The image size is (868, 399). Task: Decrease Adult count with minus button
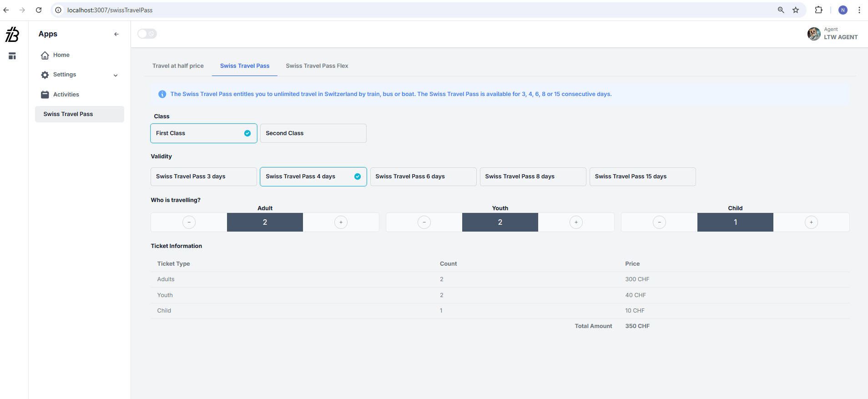point(189,222)
